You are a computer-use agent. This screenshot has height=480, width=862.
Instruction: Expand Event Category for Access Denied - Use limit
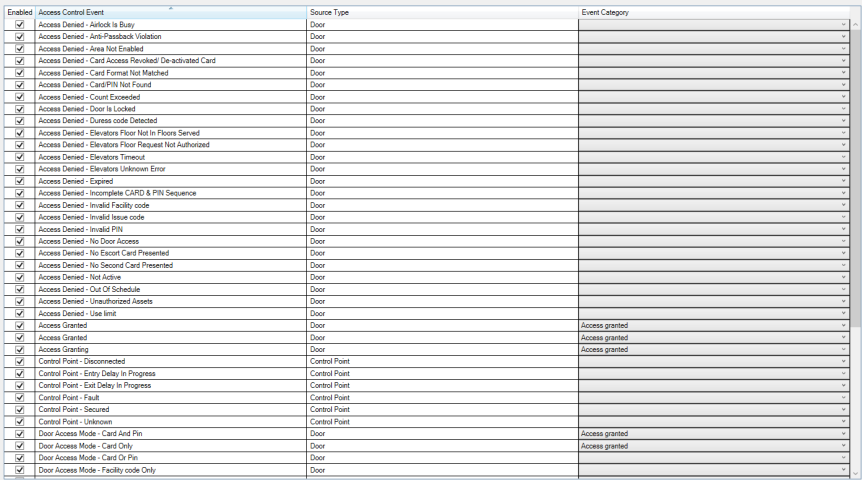pyautogui.click(x=843, y=313)
